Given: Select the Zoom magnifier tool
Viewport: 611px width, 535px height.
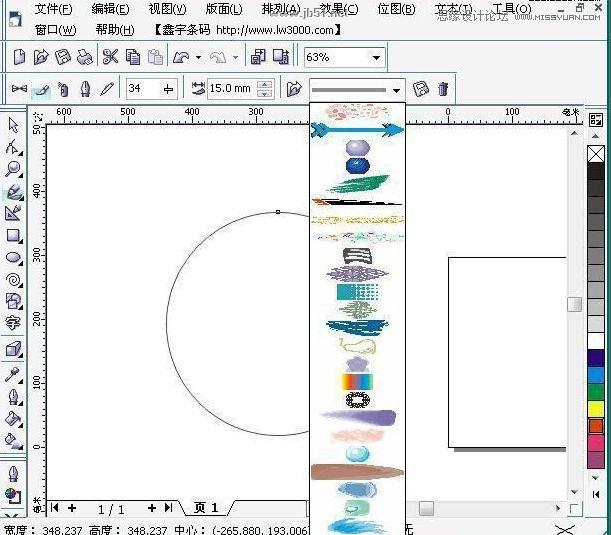Looking at the screenshot, I should point(13,169).
